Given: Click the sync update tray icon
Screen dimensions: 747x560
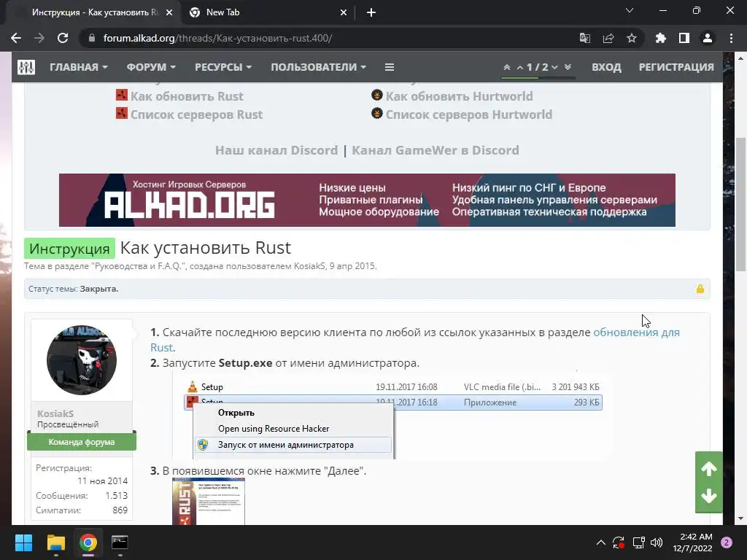Looking at the screenshot, I should pos(619,542).
